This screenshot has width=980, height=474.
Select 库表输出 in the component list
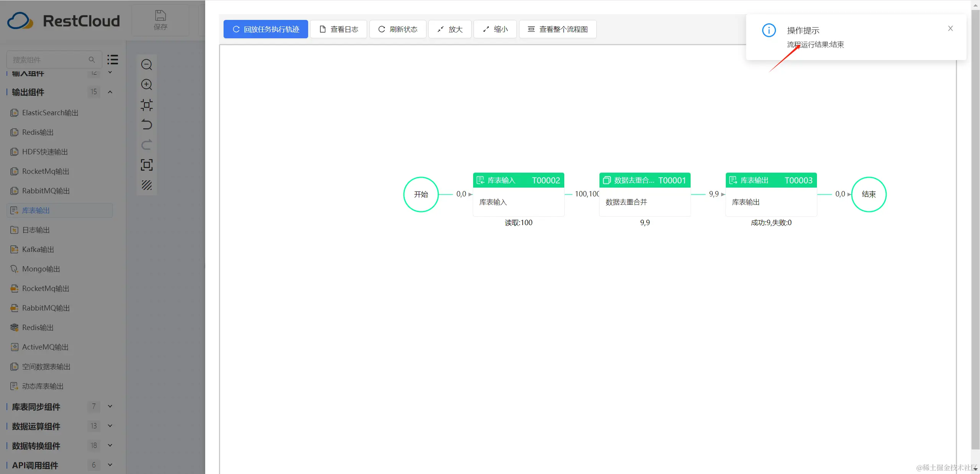36,211
